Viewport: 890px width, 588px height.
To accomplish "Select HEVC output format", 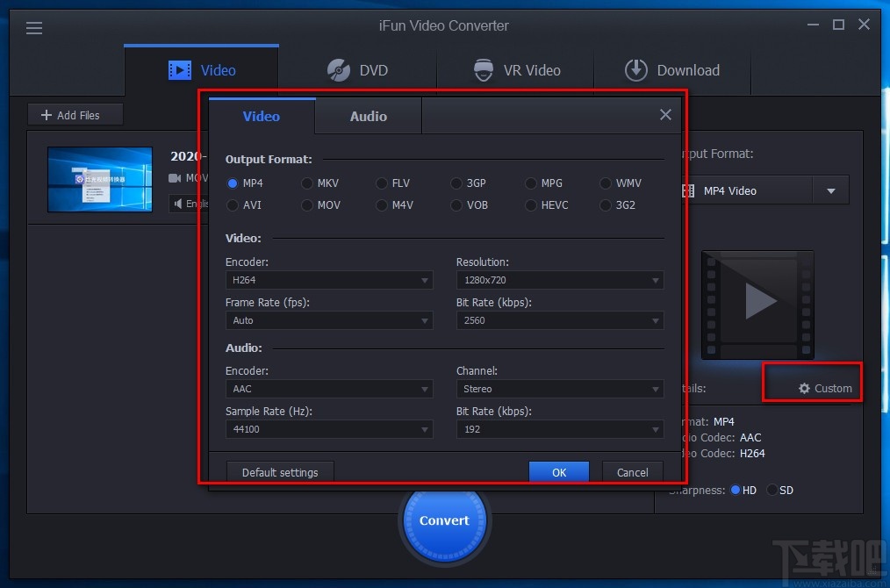I will pyautogui.click(x=547, y=204).
